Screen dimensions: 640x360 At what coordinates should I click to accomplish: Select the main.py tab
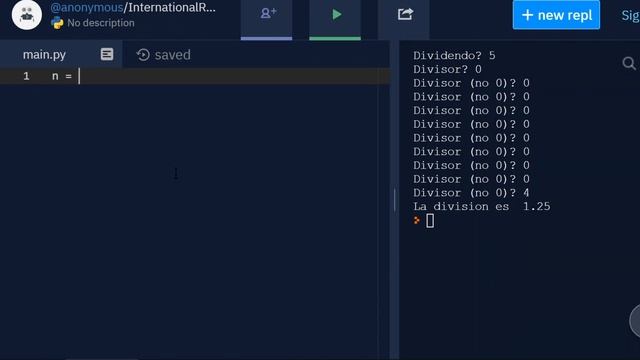(44, 55)
